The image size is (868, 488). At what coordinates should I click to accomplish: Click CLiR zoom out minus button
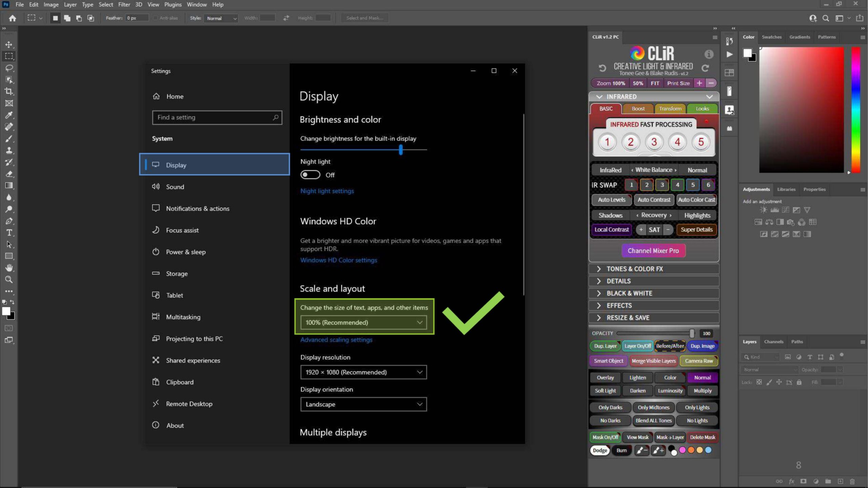pyautogui.click(x=711, y=83)
